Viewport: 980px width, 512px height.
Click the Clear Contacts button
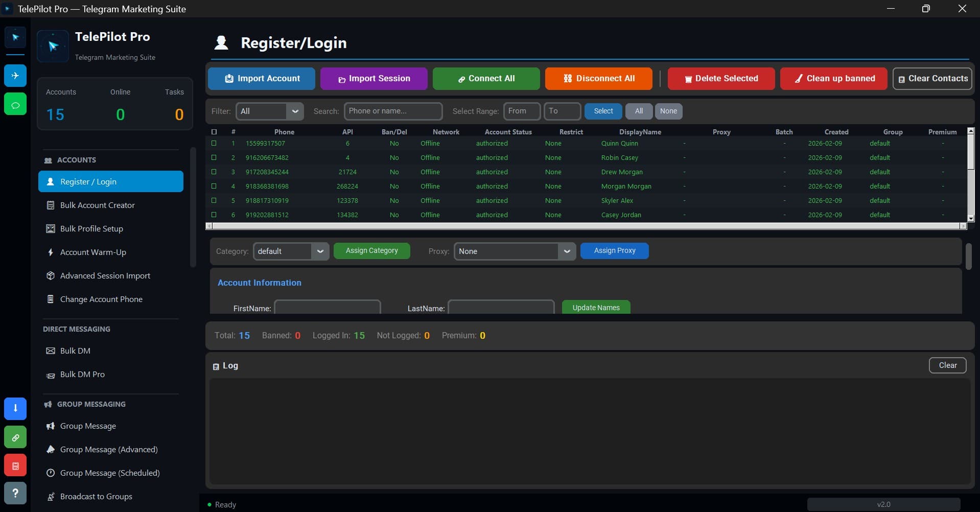coord(932,79)
